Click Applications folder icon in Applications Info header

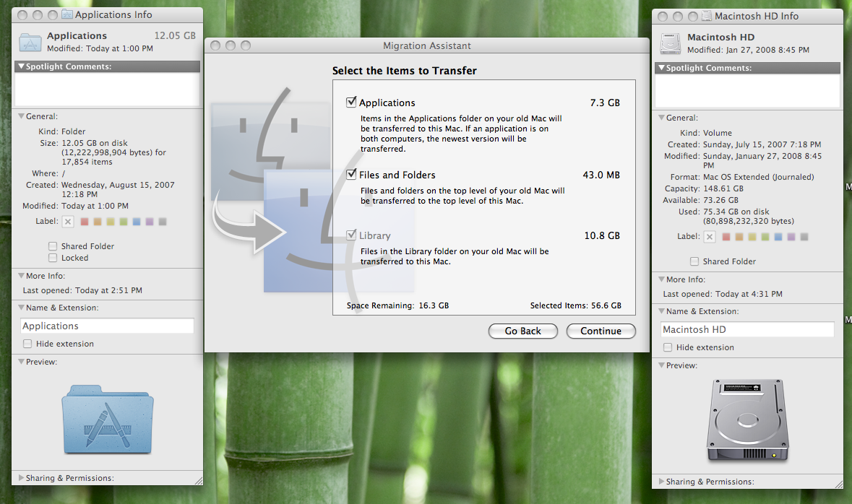point(30,42)
